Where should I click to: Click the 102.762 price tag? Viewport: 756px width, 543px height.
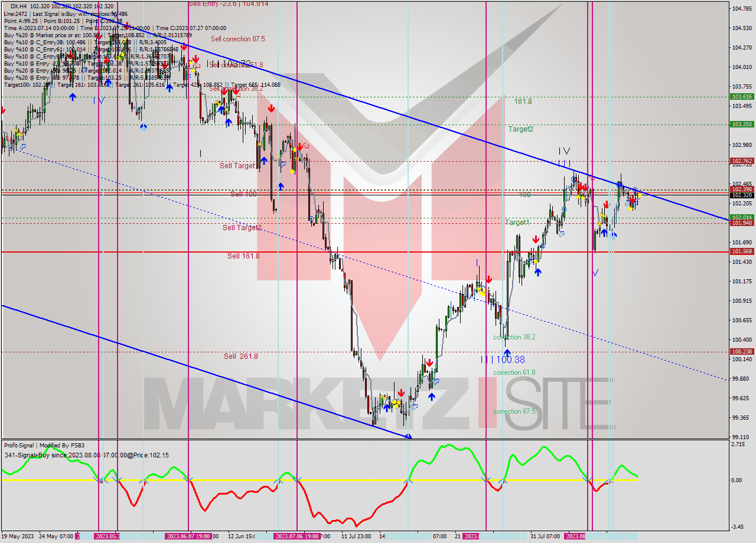742,161
